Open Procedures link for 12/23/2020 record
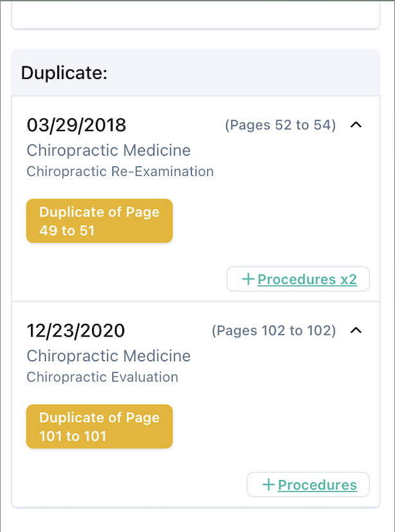This screenshot has height=532, width=395. 317,485
